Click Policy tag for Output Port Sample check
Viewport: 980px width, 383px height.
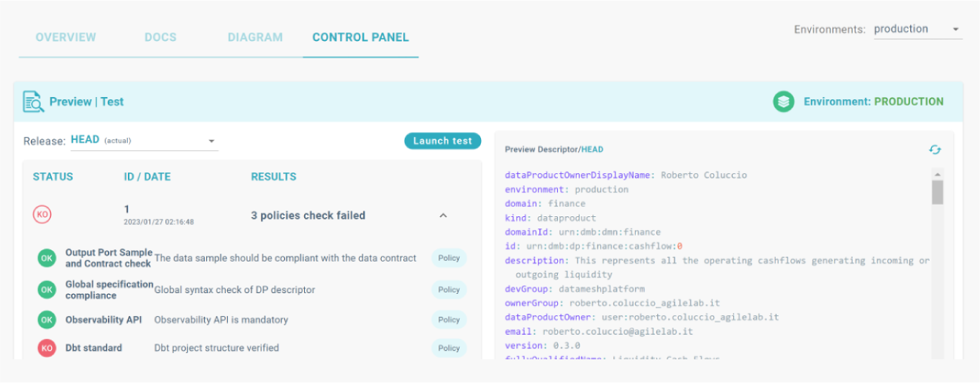(449, 258)
